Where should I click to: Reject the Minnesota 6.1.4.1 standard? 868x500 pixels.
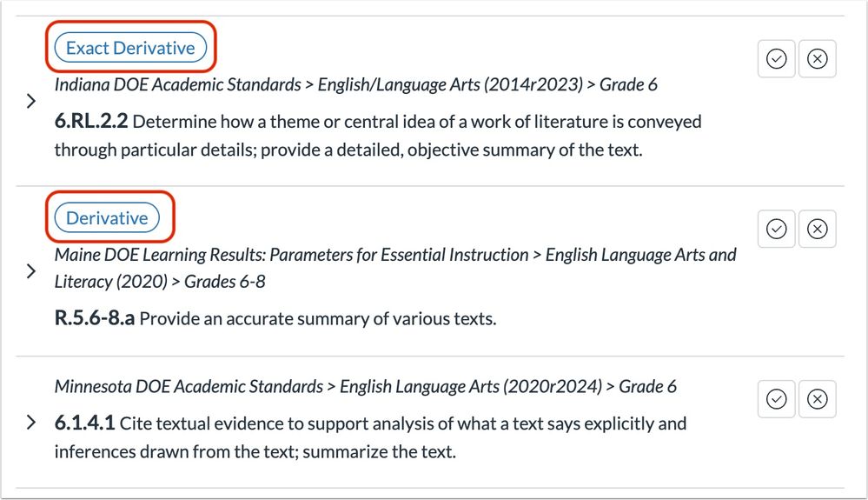click(x=817, y=398)
